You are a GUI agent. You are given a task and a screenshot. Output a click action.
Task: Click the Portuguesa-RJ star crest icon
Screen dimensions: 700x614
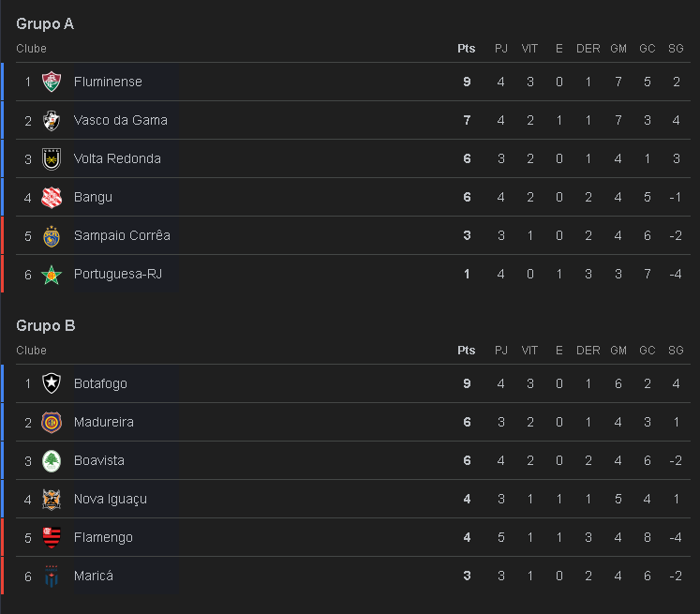click(52, 274)
